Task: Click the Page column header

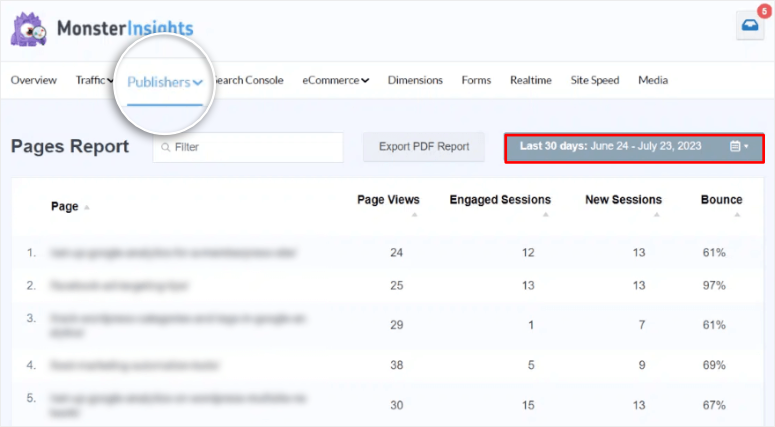Action: click(x=65, y=207)
